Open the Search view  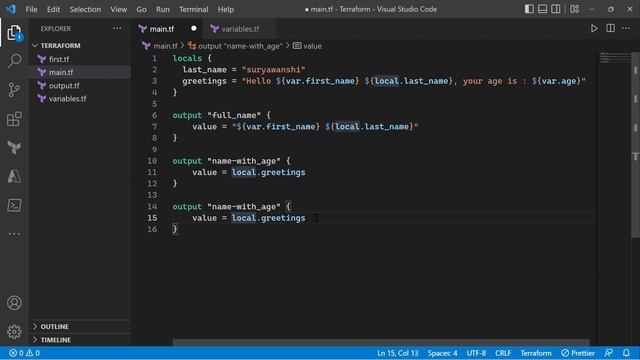click(x=14, y=61)
